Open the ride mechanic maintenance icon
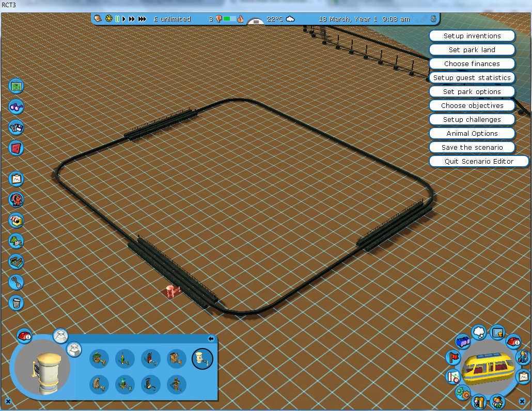The height and width of the screenshot is (411, 532). (x=523, y=356)
